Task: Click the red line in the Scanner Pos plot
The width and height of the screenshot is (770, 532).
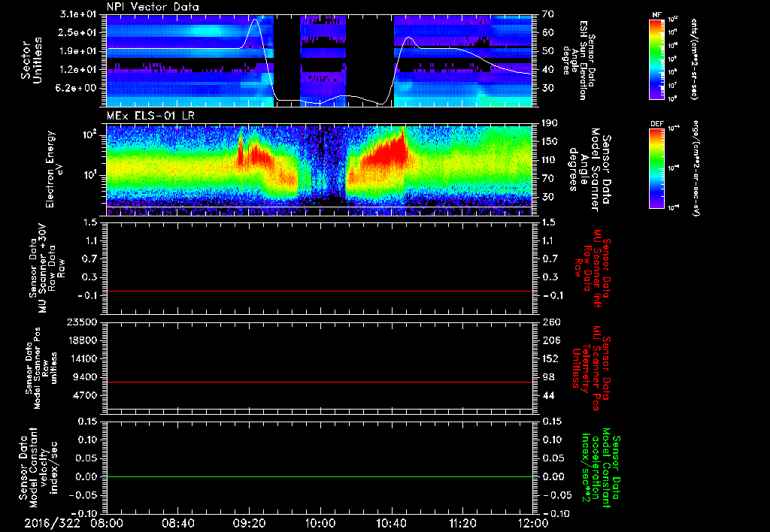Action: (320, 382)
